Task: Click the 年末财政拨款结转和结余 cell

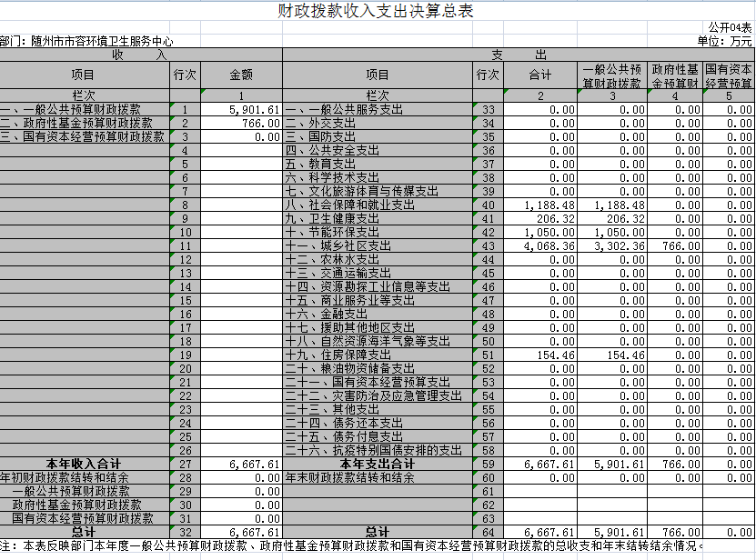Action: pyautogui.click(x=378, y=478)
